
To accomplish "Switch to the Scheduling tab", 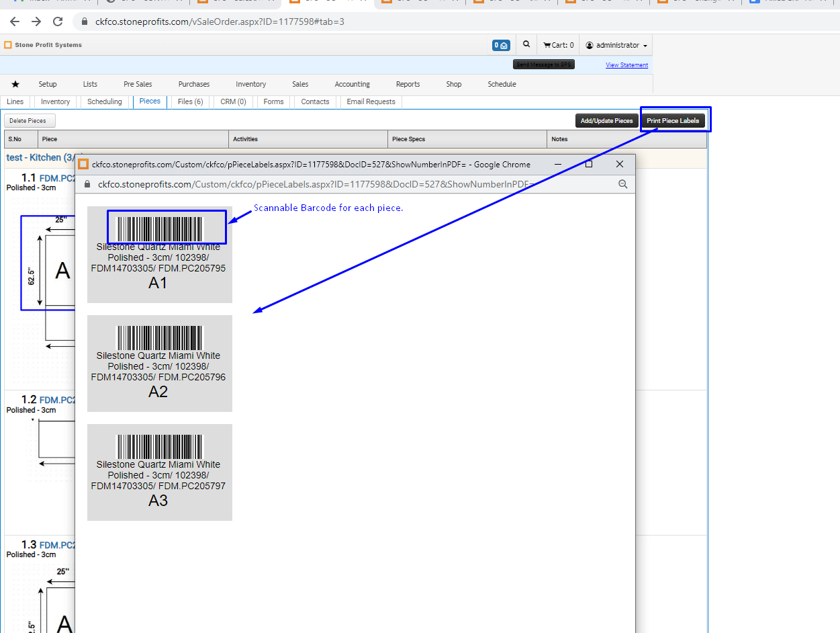I will pos(105,101).
